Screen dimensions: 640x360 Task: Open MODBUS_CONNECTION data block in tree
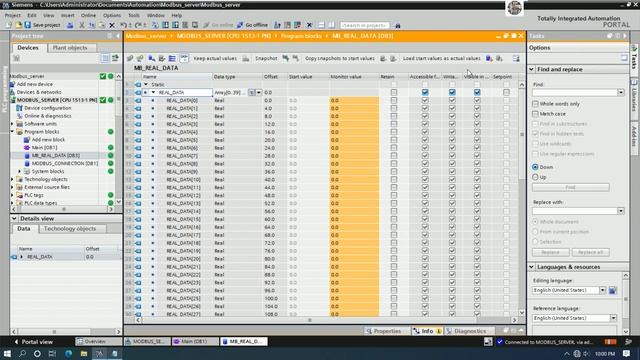(64, 163)
